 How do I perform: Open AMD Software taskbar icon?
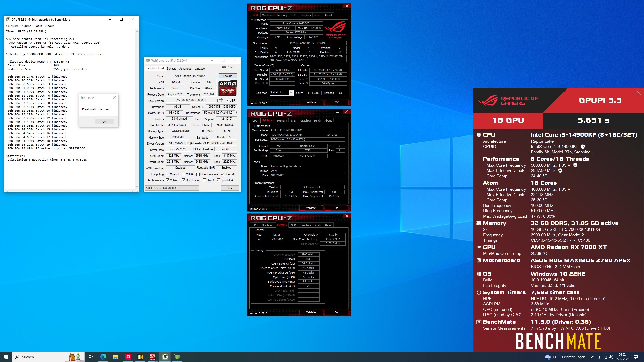128,357
